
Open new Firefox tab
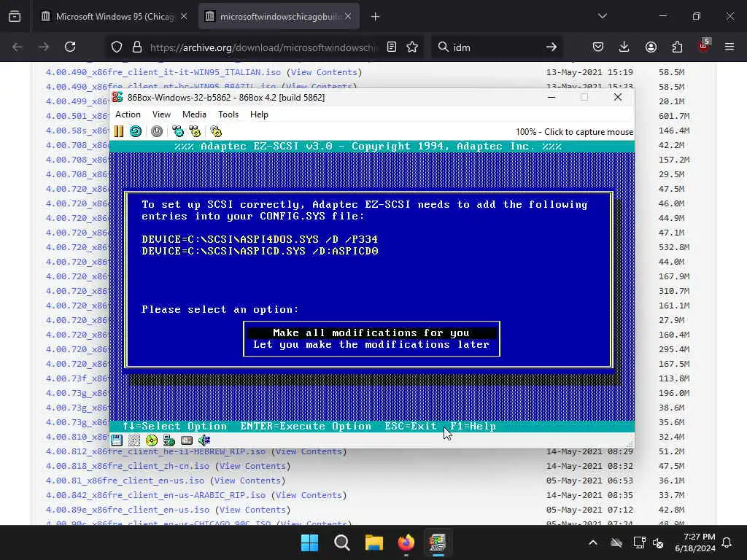point(376,17)
